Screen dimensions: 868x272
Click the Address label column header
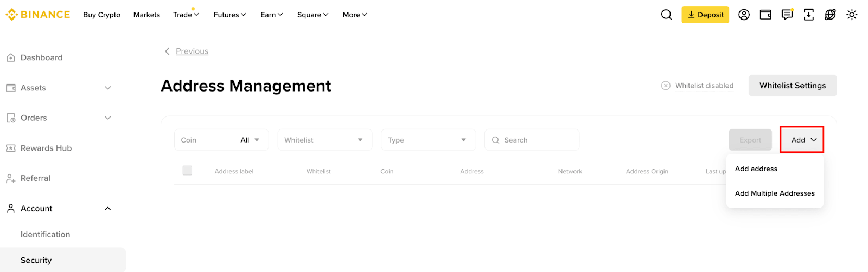[234, 171]
